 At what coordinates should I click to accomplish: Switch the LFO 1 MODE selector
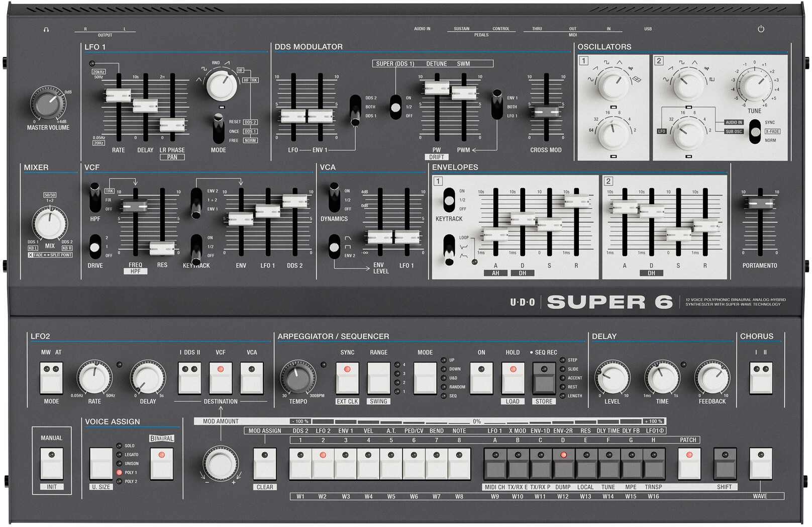point(219,127)
